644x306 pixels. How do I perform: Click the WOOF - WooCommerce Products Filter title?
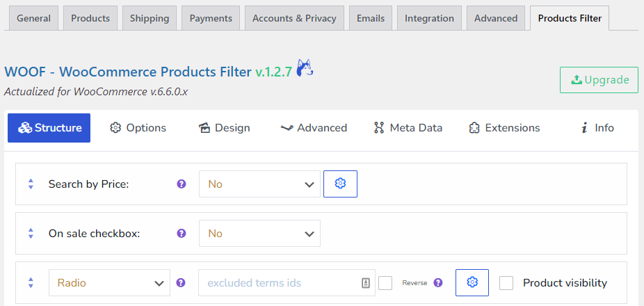tap(128, 72)
